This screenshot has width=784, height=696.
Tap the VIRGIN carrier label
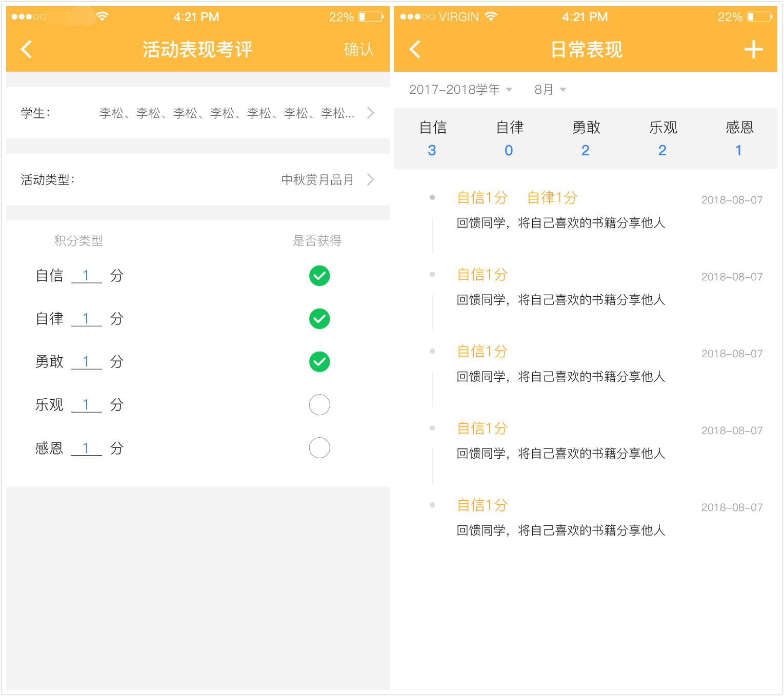459,17
